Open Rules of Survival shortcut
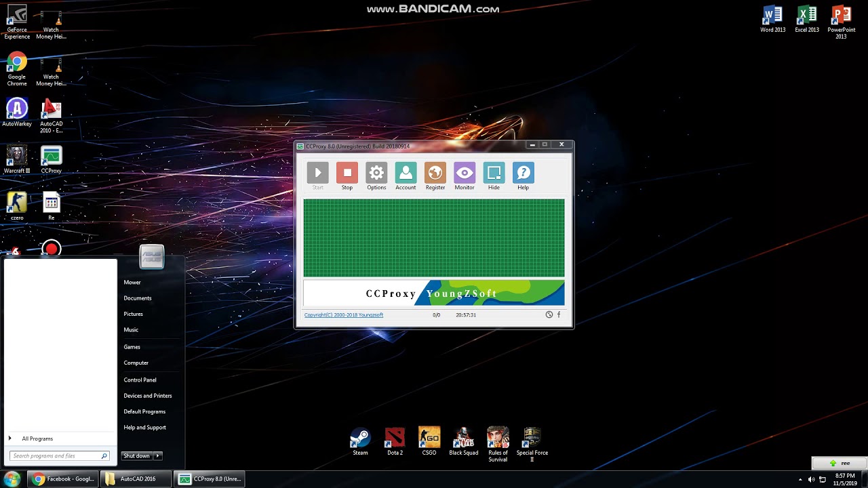 pyautogui.click(x=498, y=445)
